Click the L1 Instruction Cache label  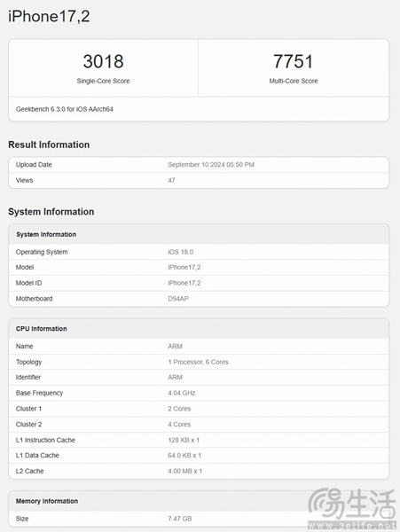(45, 440)
